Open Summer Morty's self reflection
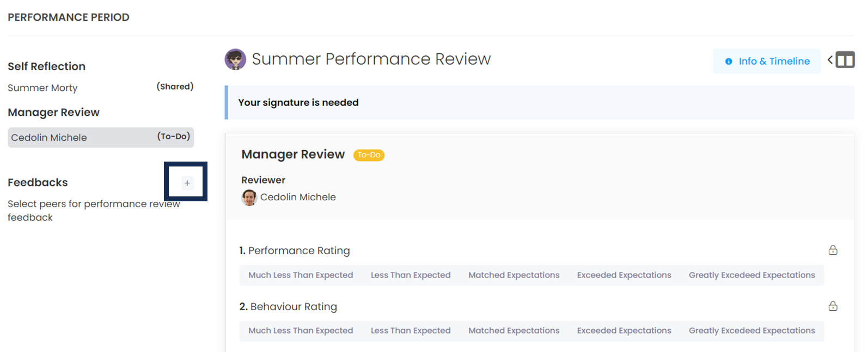 pos(43,88)
